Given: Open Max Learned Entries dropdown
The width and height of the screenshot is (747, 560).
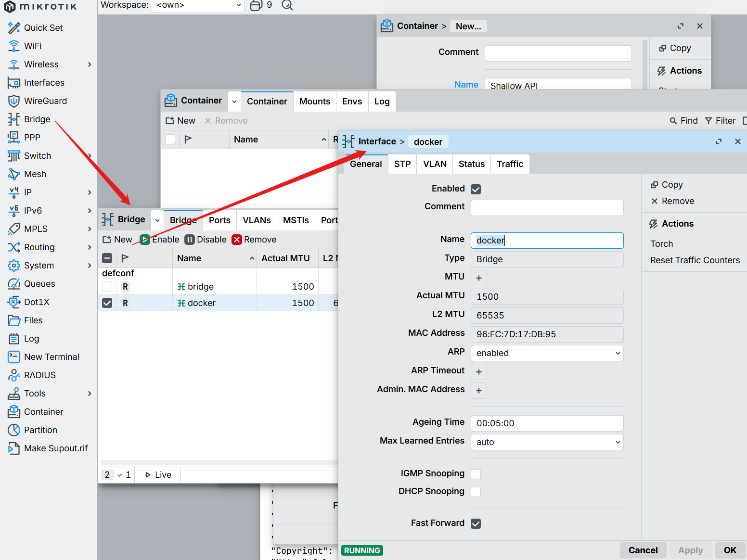Looking at the screenshot, I should click(x=547, y=442).
